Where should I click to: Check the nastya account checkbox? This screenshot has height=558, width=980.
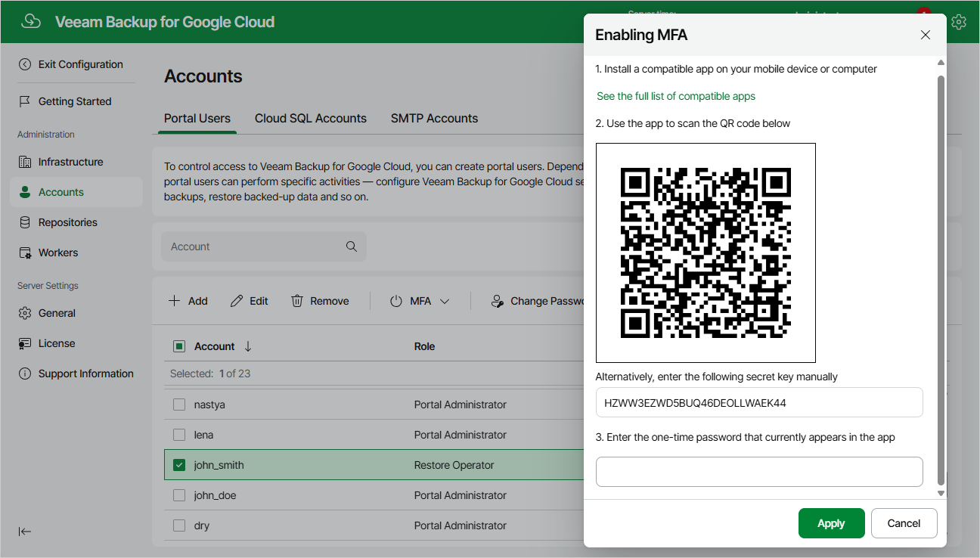(179, 405)
